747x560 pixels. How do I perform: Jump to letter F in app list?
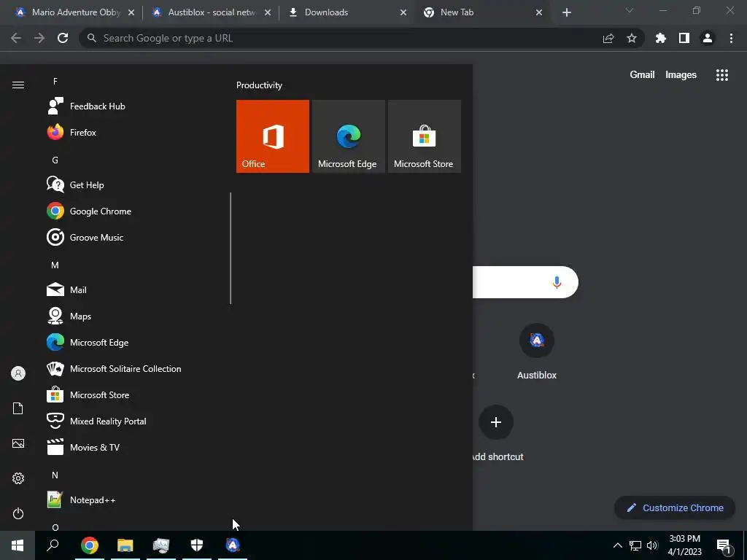tap(55, 82)
